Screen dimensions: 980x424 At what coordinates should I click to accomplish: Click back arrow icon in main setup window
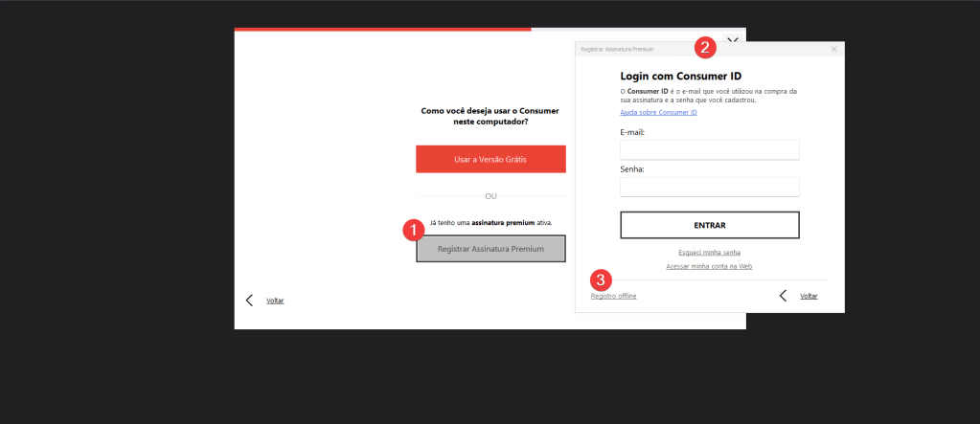(249, 301)
